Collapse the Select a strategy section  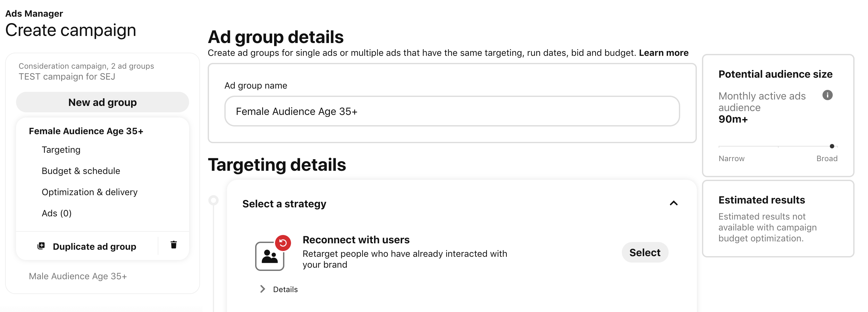(674, 204)
